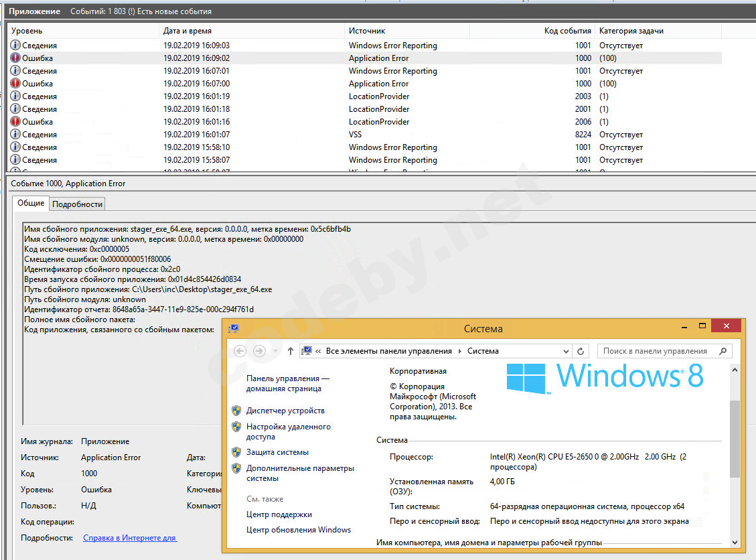Open the address bar history dropdown

566,351
